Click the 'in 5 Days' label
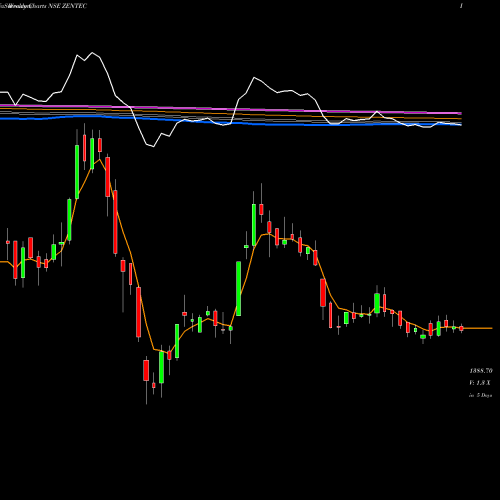 point(480,395)
